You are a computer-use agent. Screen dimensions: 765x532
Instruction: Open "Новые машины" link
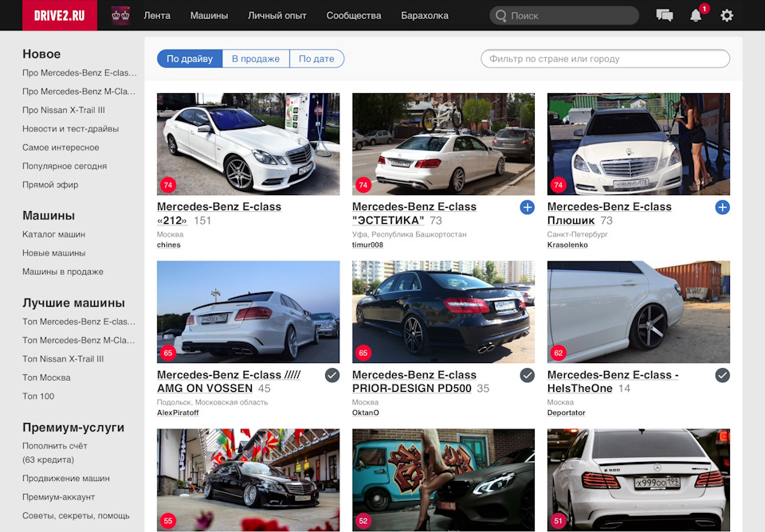53,252
